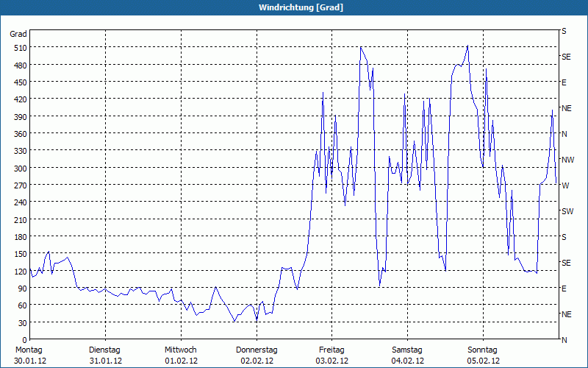Click the 270 value on the left axis
The image size is (588, 368).
18,185
